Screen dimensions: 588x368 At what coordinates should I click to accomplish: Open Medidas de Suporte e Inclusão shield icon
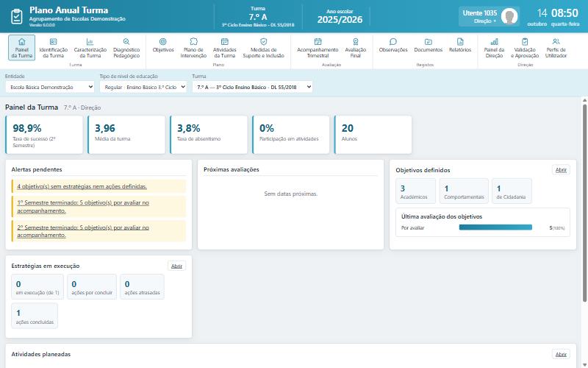pos(264,41)
